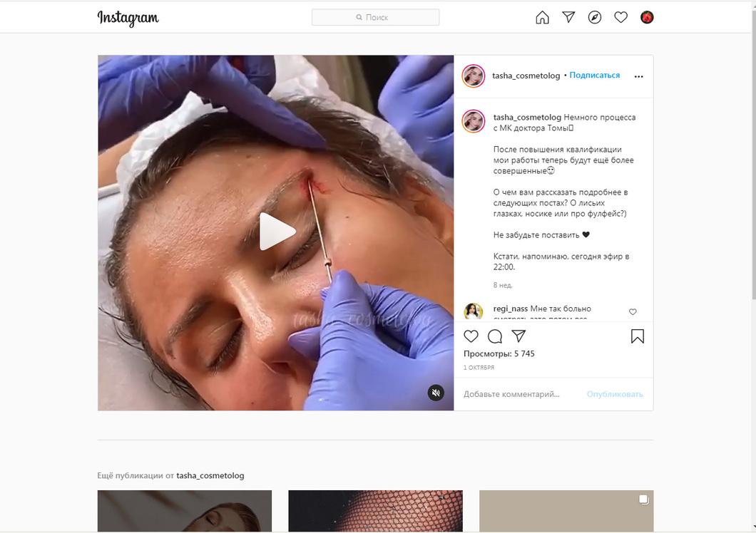Screen dimensions: 756x533
Task: Open the activity heart icon in header
Action: 620,17
